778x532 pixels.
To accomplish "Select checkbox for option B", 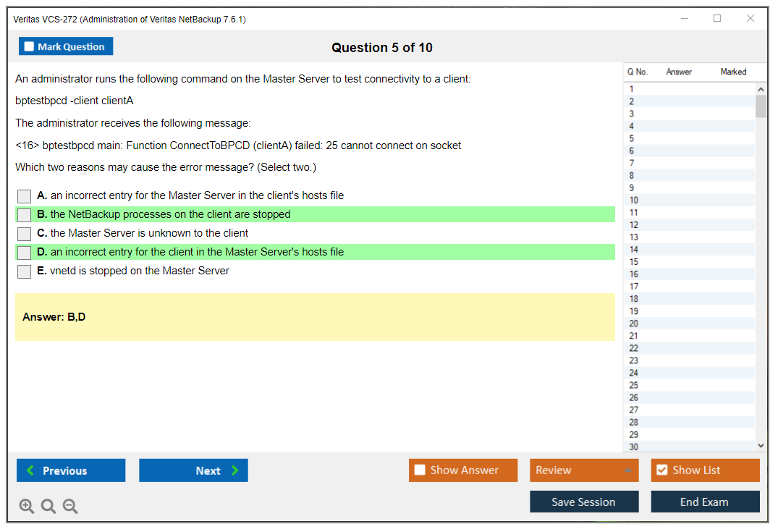I will coord(25,215).
